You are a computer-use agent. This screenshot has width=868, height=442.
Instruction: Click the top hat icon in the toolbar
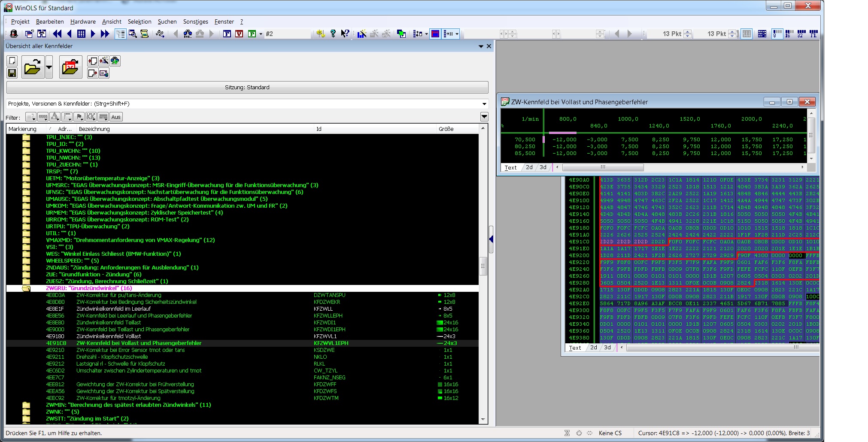coord(13,33)
